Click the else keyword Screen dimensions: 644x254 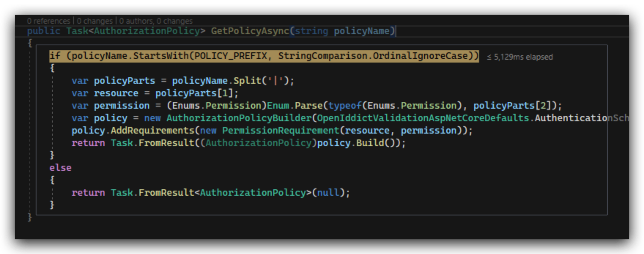tap(60, 168)
